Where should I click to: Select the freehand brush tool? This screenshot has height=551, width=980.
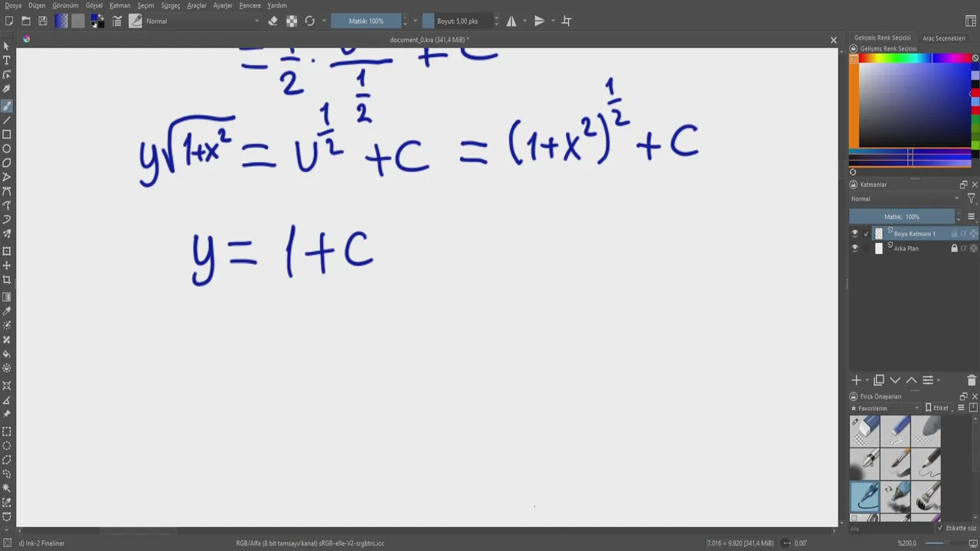[x=7, y=106]
